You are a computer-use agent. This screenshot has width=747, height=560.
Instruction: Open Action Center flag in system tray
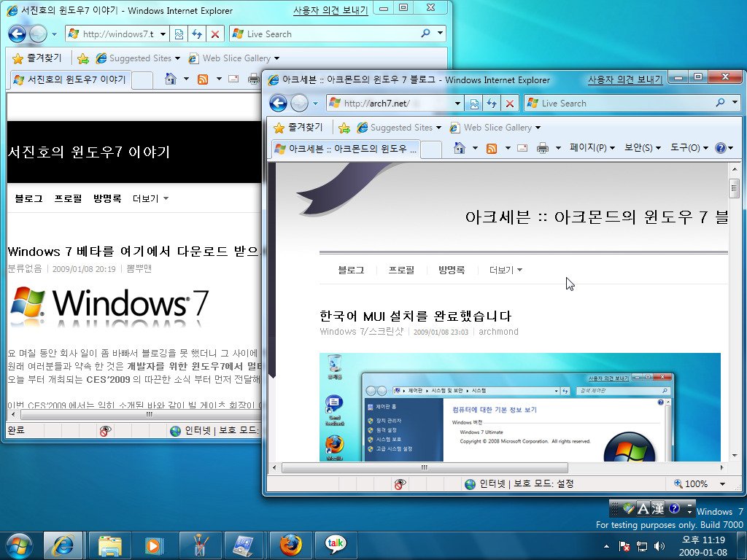coord(624,546)
